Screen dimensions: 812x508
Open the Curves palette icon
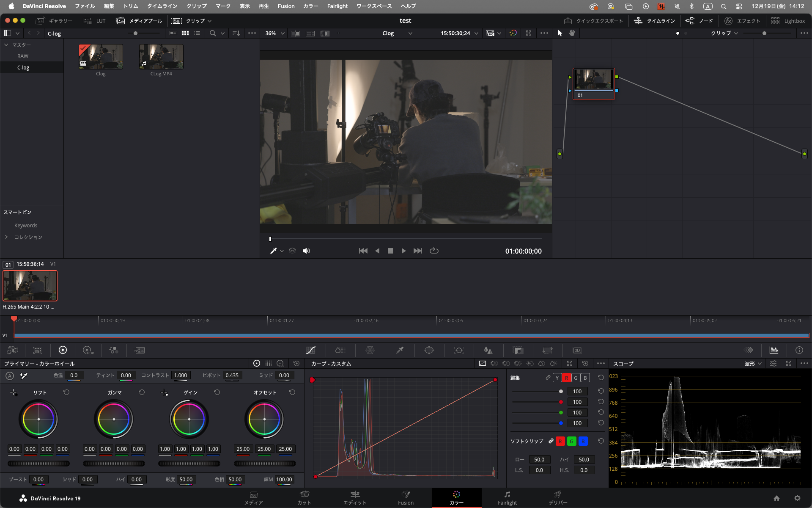(x=311, y=350)
